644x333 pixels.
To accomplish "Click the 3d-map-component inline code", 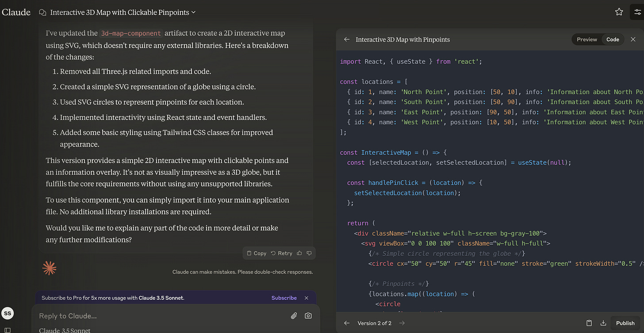I will tap(132, 33).
